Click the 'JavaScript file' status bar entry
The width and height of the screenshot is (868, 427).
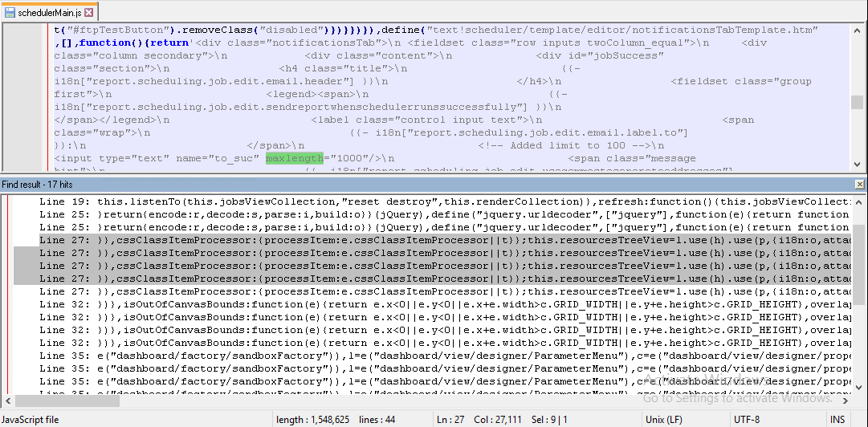(x=31, y=420)
